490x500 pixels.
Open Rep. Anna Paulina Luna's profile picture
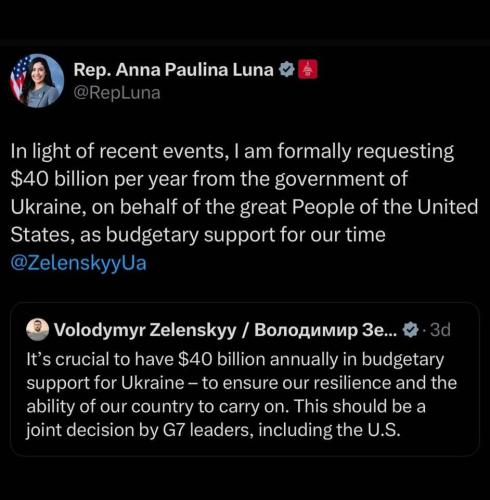(x=37, y=81)
